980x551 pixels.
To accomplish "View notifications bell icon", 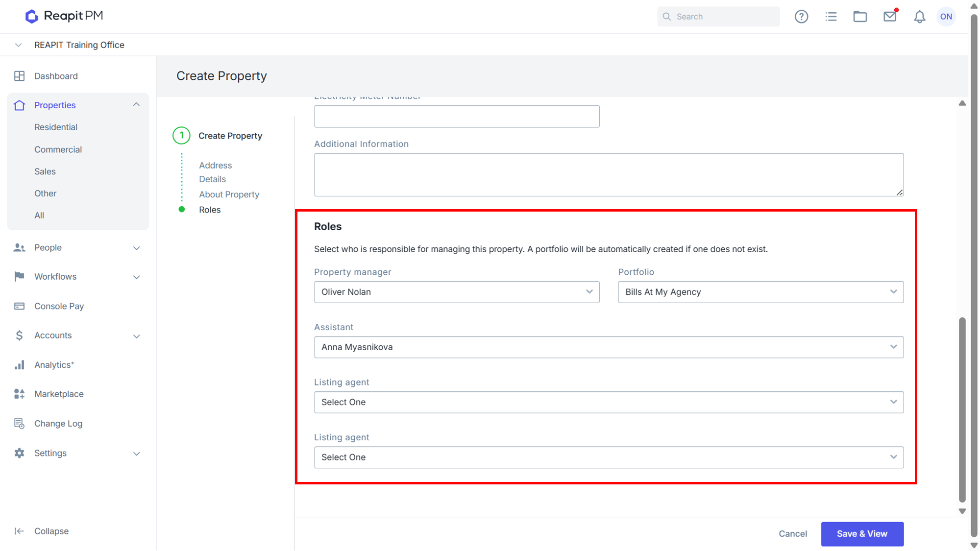I will pyautogui.click(x=919, y=17).
